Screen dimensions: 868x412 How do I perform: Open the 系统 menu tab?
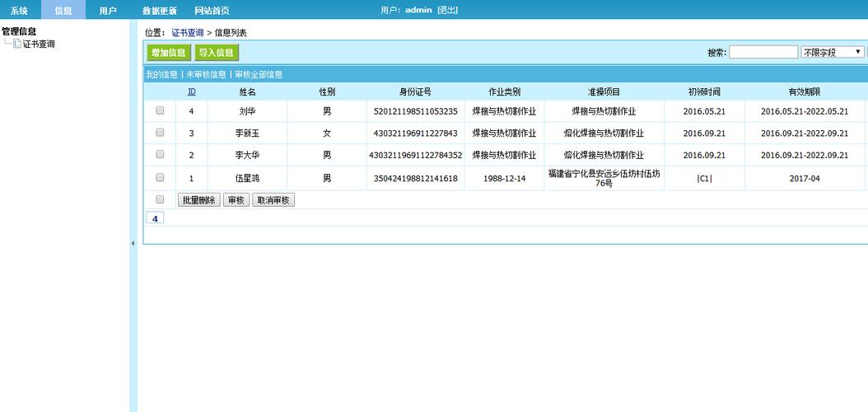pos(19,11)
